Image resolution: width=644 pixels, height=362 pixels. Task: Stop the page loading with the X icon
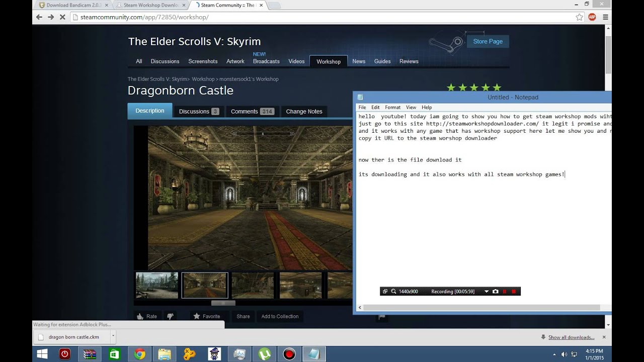[x=62, y=17]
